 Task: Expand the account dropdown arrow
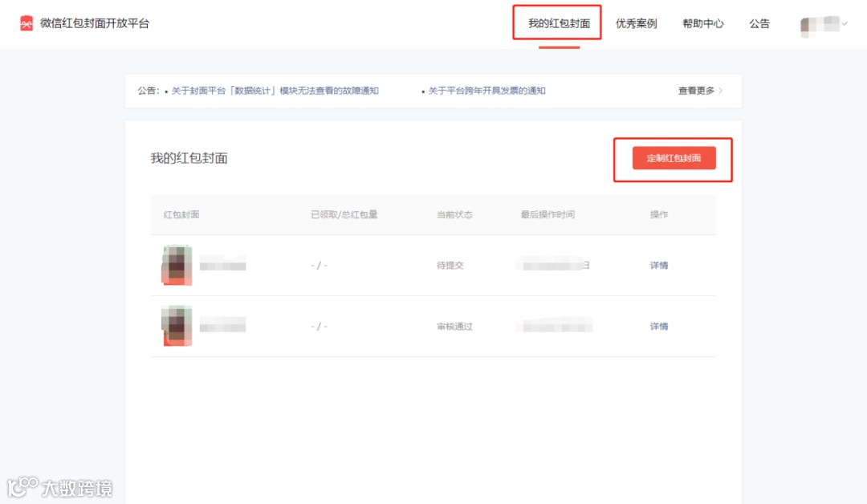(x=845, y=23)
